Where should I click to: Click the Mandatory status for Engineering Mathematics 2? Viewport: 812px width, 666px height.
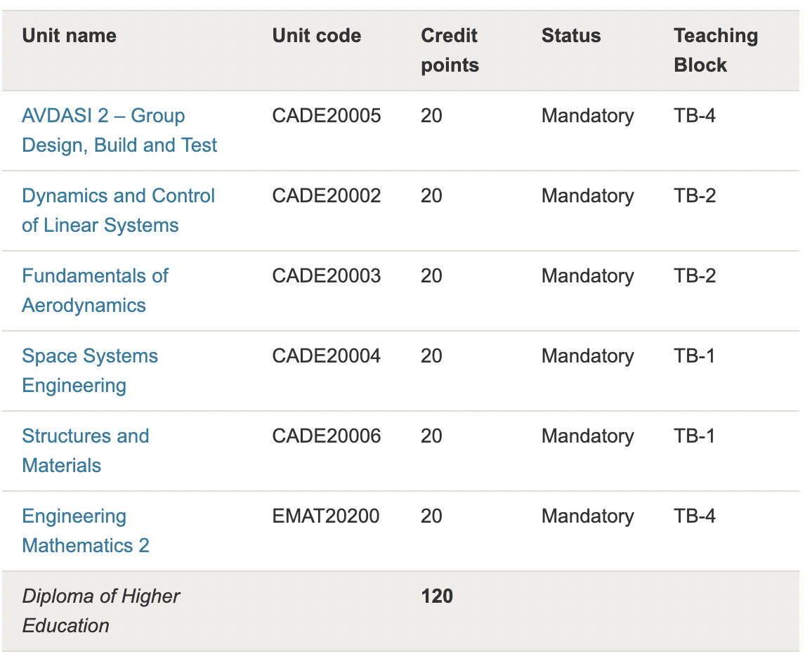587,516
